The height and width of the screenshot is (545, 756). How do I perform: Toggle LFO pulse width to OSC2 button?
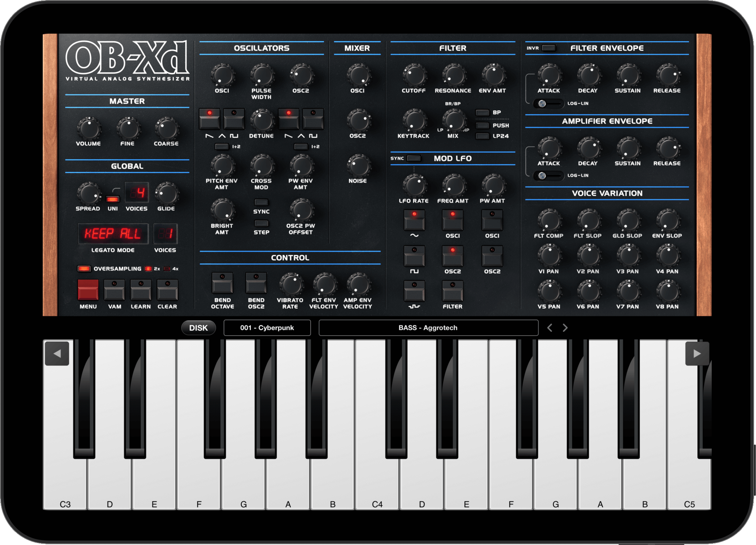click(x=492, y=256)
